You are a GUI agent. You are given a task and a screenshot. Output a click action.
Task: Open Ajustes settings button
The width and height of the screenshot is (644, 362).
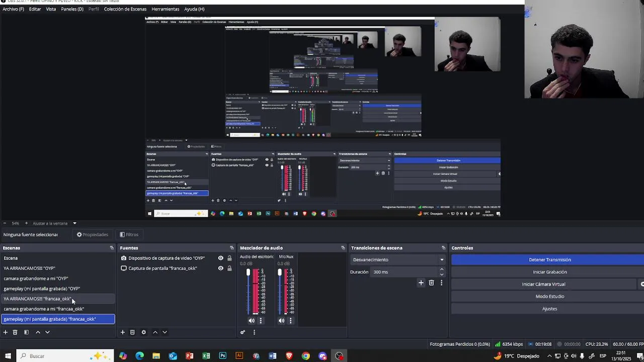tap(549, 309)
